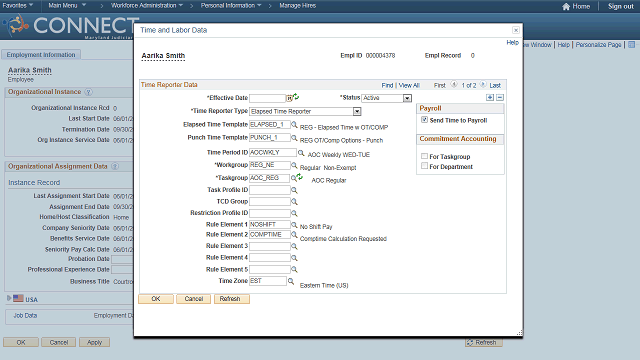Open the Favorites menu

point(18,5)
